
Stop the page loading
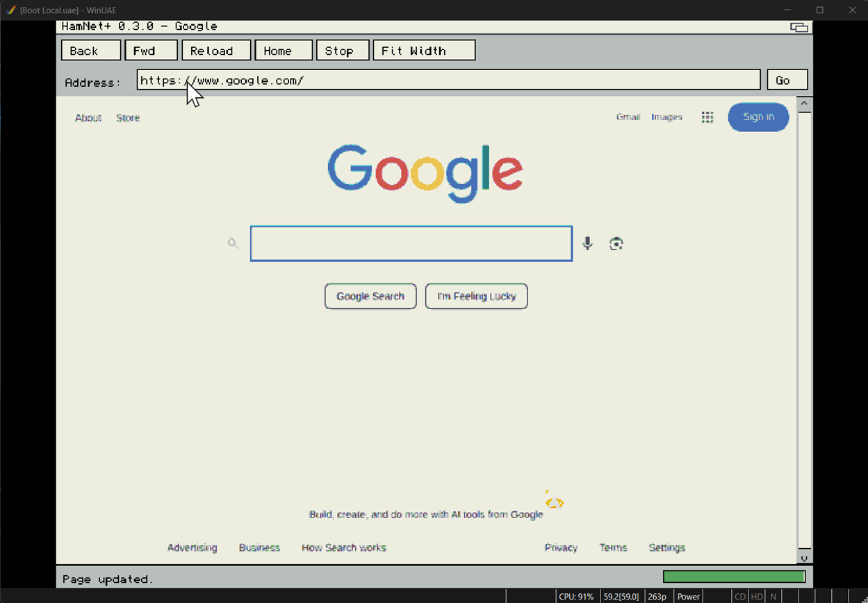point(343,51)
